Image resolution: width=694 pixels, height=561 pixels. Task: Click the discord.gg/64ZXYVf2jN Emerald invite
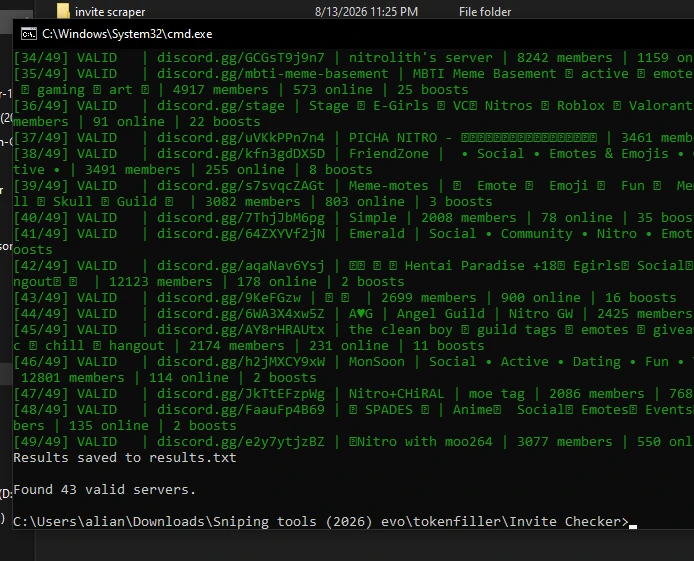(240, 234)
